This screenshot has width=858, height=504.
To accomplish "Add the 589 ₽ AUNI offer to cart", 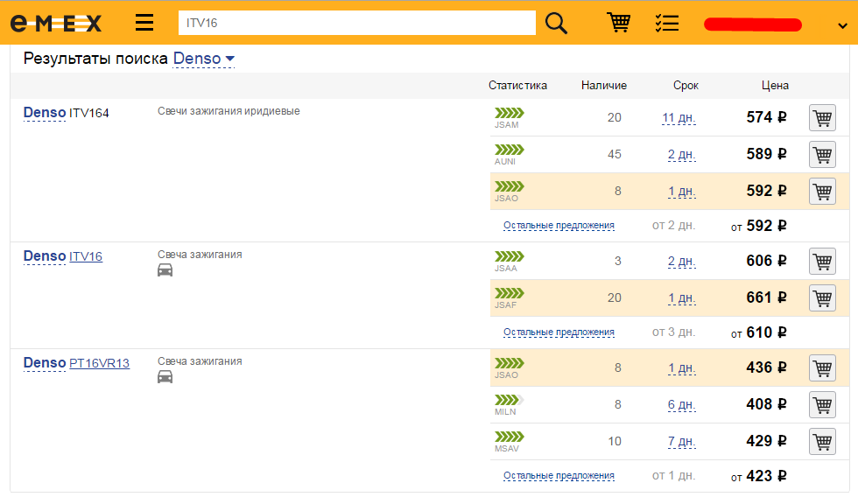I will point(822,154).
